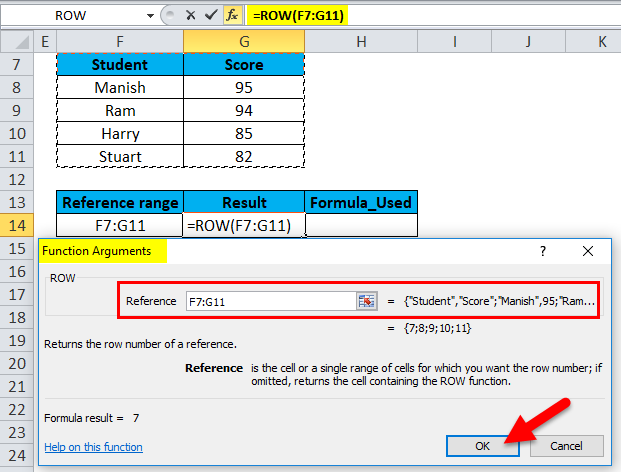The height and width of the screenshot is (472, 621).
Task: Click the Help question mark in Function Arguments dialog
Action: (x=543, y=251)
